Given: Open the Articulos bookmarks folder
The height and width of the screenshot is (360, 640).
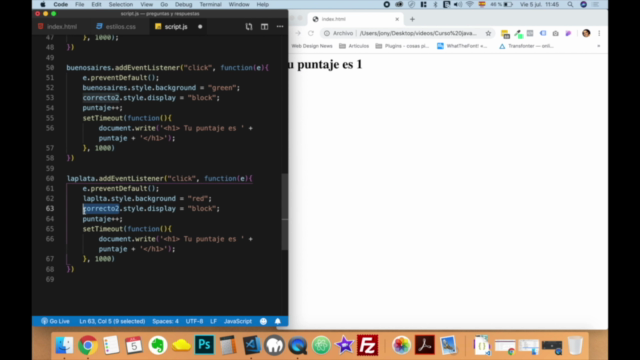Looking at the screenshot, I should [x=354, y=46].
